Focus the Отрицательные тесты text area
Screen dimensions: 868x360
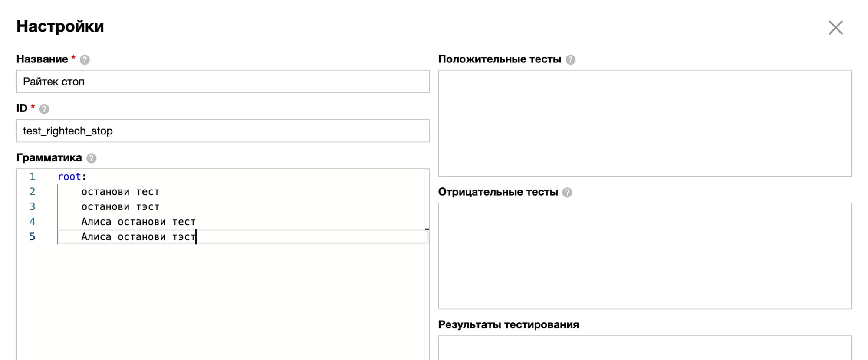click(x=644, y=256)
